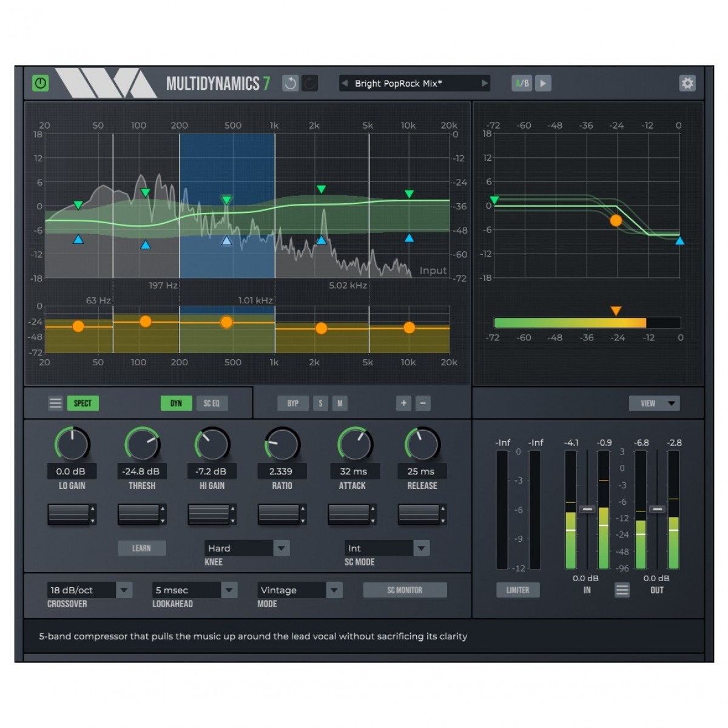Click the SC MONITOR button
728x728 pixels.
405,590
